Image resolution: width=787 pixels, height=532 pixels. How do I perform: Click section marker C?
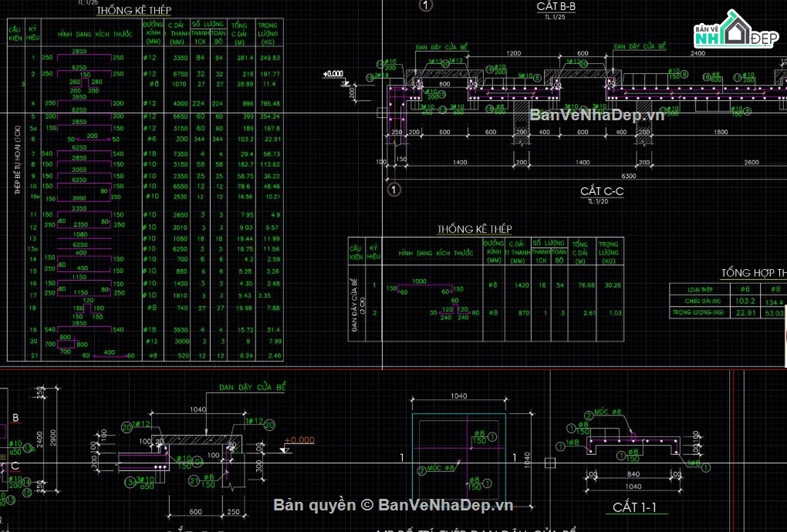(15, 466)
